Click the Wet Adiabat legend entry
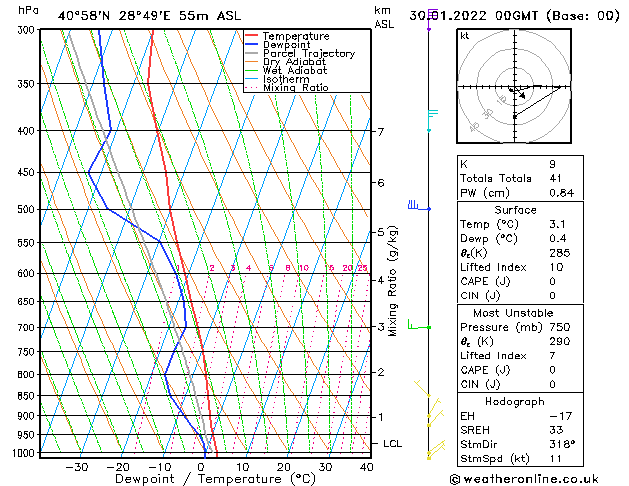Viewport: 629px width, 486px height. (x=294, y=70)
